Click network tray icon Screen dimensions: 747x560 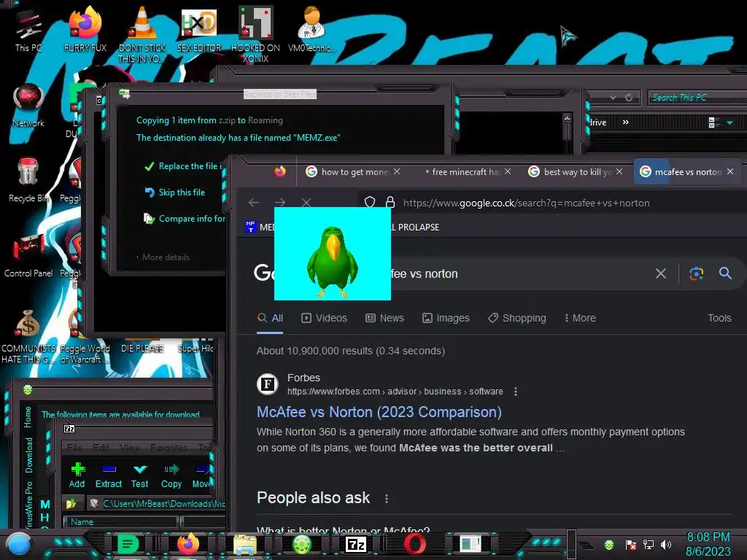coord(649,544)
